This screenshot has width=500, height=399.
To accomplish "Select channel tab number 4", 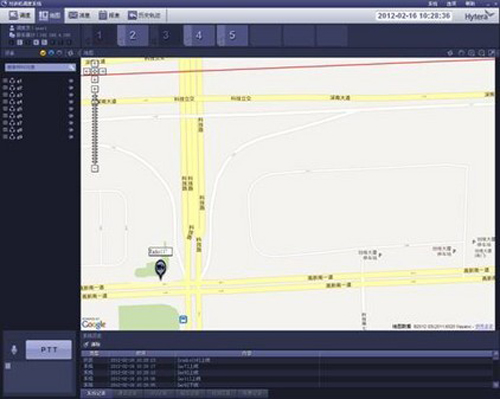I will (199, 35).
